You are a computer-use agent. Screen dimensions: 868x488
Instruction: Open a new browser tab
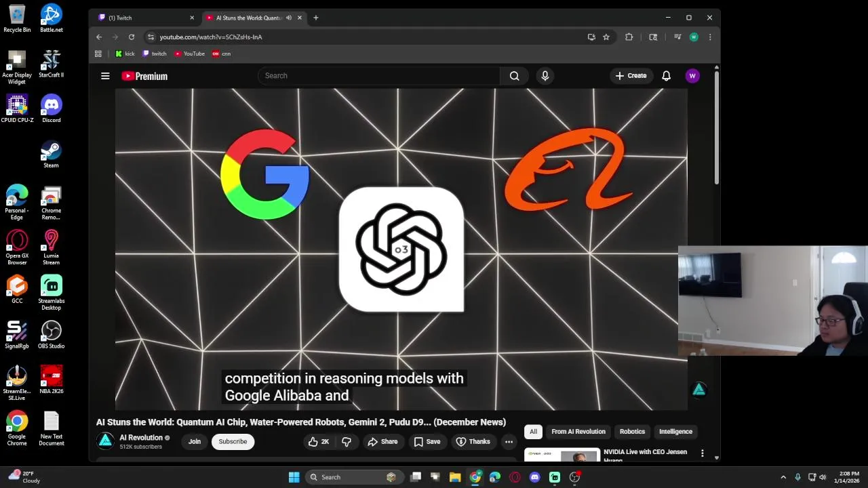[315, 18]
